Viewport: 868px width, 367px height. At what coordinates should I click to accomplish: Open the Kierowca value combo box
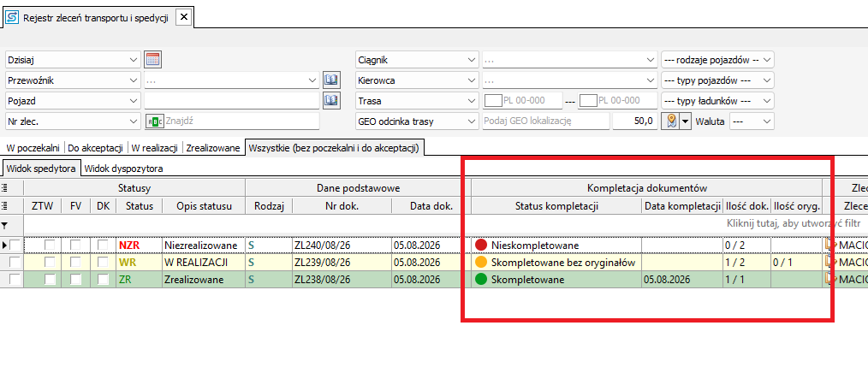[569, 80]
